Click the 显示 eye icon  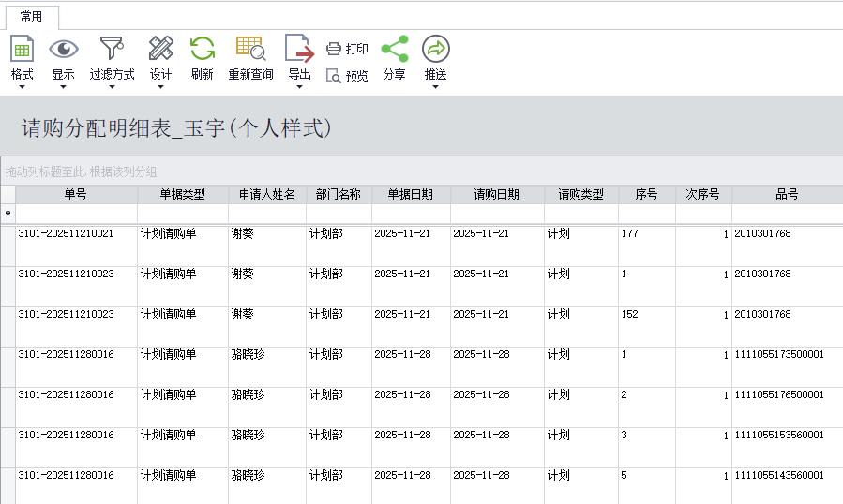[64, 49]
